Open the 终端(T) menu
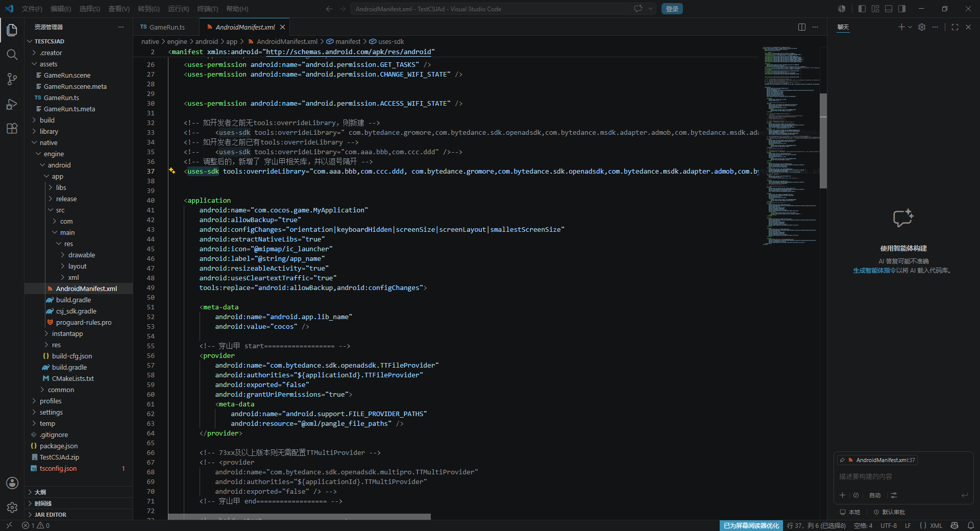Image resolution: width=980 pixels, height=531 pixels. [x=207, y=9]
